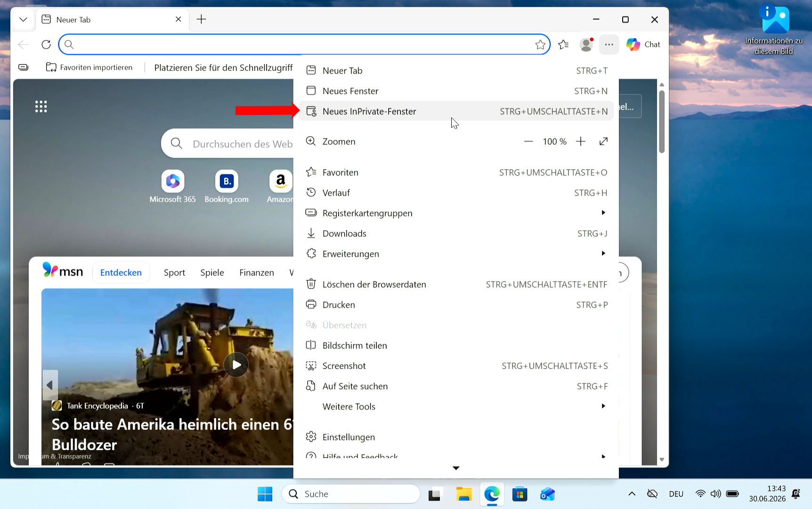This screenshot has width=812, height=509.
Task: Play the bulldozer video
Action: tap(236, 365)
